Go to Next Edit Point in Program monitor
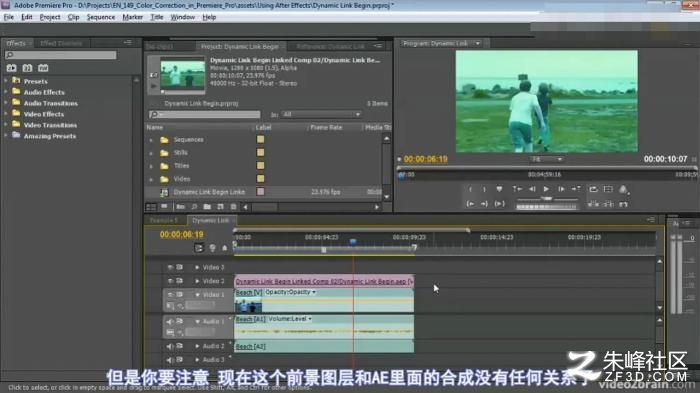700x393 pixels. (x=576, y=189)
